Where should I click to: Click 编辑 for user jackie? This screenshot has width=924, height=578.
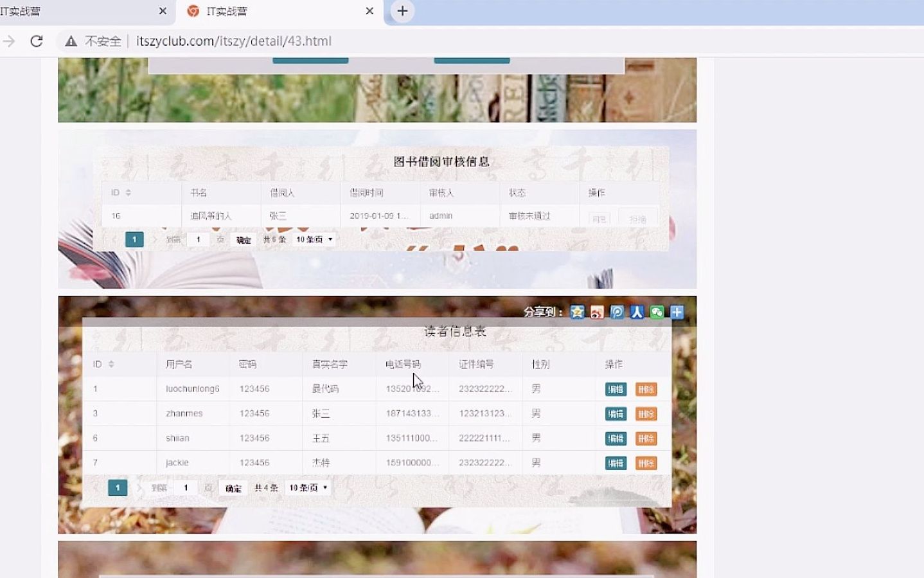615,462
